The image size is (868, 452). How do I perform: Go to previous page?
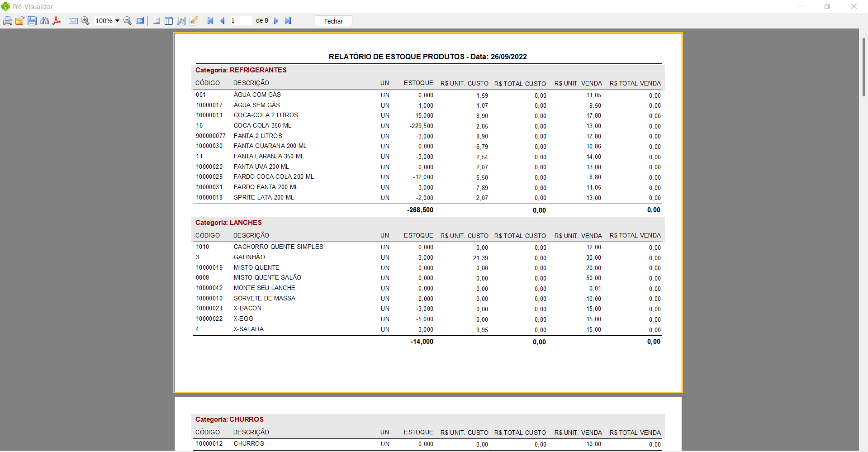coord(223,21)
